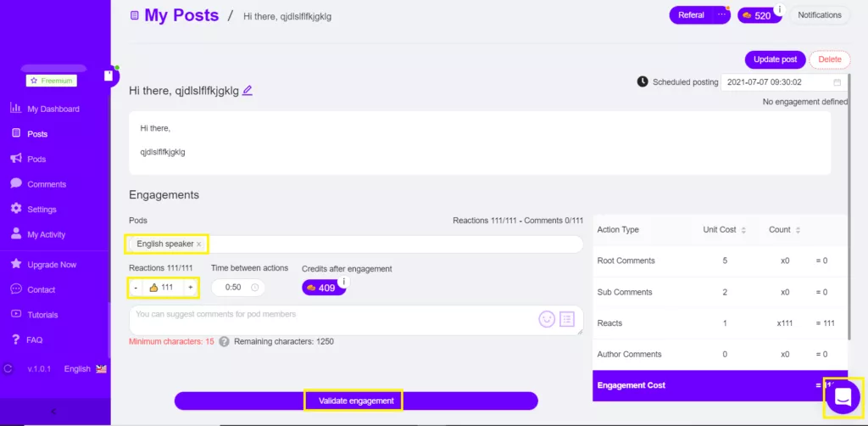Click the Engagement Cost total row
Viewport: 868px width, 426px height.
click(x=720, y=385)
